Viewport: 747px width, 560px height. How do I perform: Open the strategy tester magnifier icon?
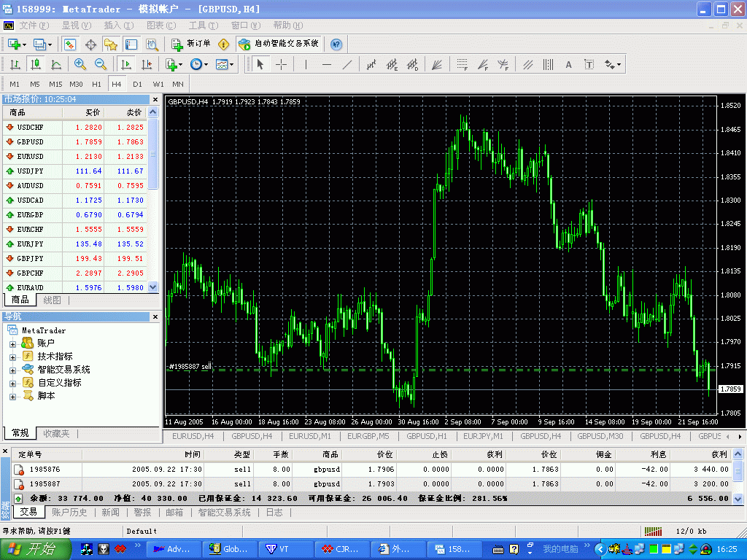152,44
